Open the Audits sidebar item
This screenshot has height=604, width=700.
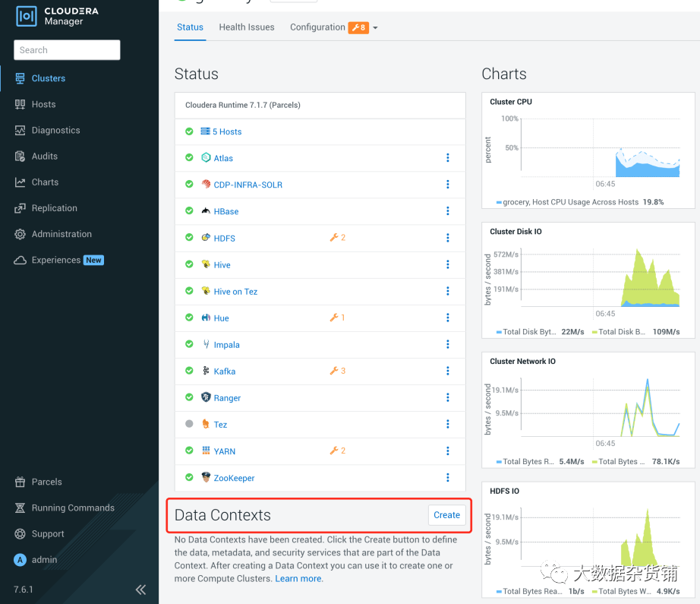(44, 156)
